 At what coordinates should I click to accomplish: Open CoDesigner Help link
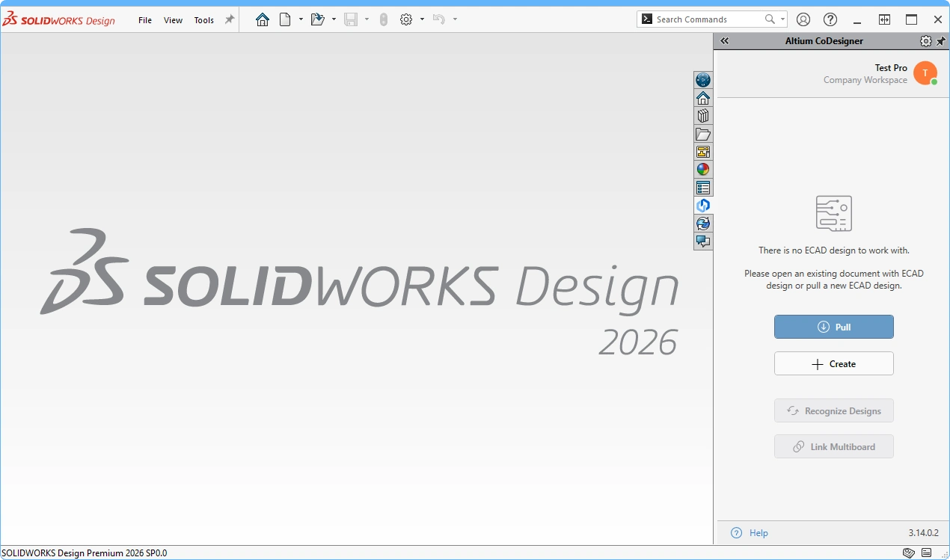coord(757,532)
